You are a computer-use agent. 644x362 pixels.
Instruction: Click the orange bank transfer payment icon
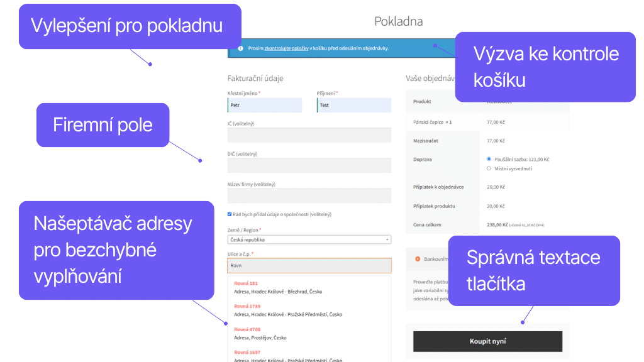[418, 258]
